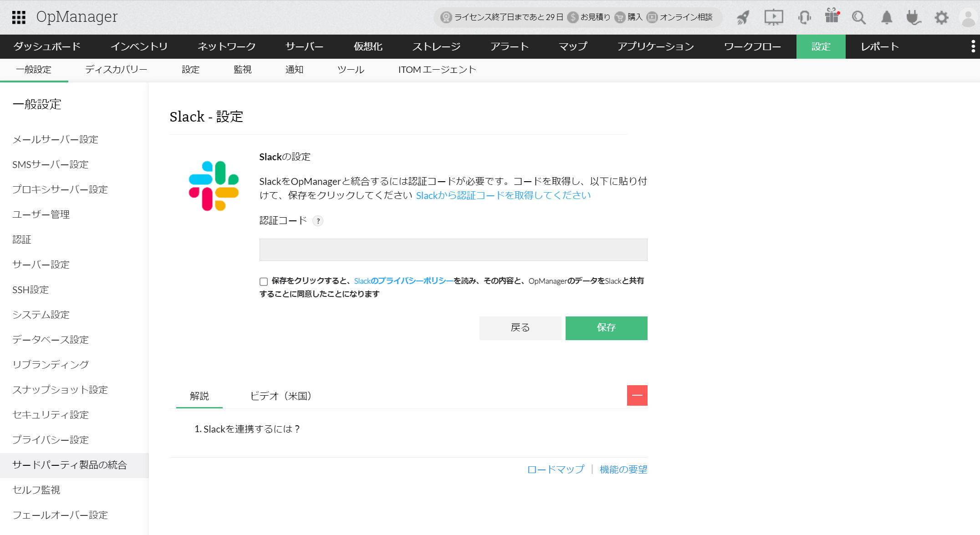Check the Slack privacy policy agreement box
Screen dimensions: 980x535
coord(264,282)
